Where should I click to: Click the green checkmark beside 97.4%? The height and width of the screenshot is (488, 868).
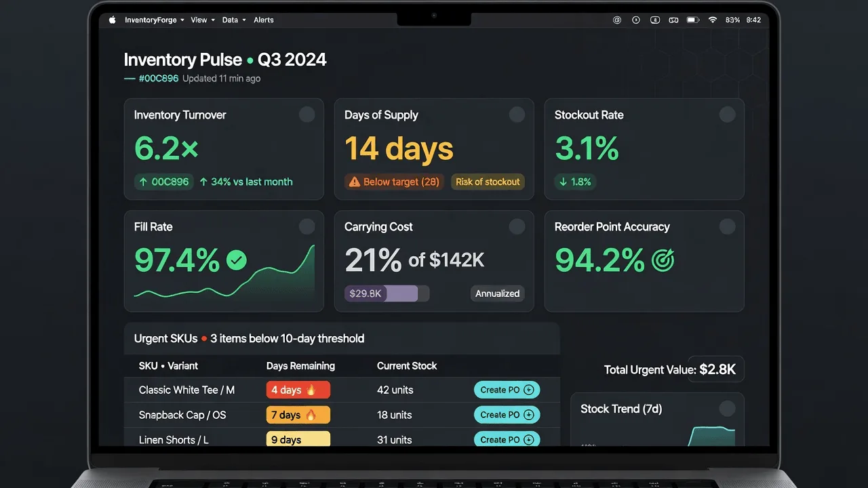[237, 260]
